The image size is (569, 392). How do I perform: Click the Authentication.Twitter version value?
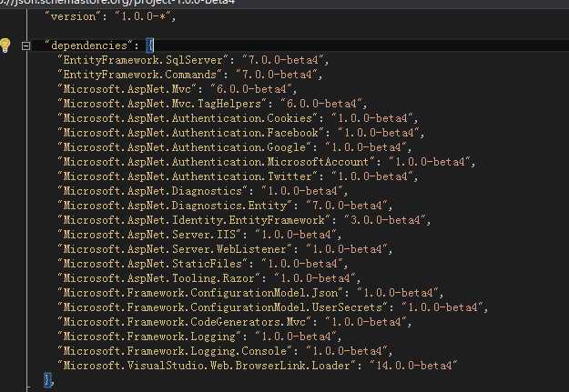[x=372, y=176]
